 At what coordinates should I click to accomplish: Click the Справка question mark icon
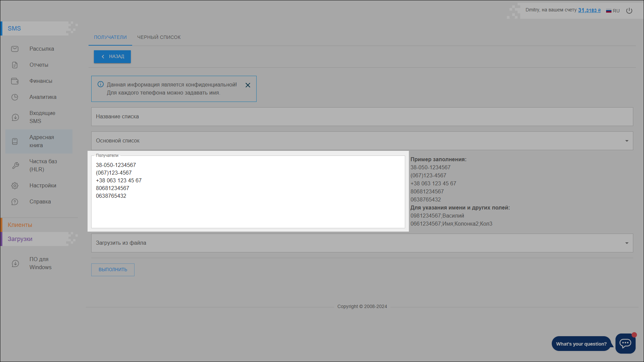click(x=15, y=202)
